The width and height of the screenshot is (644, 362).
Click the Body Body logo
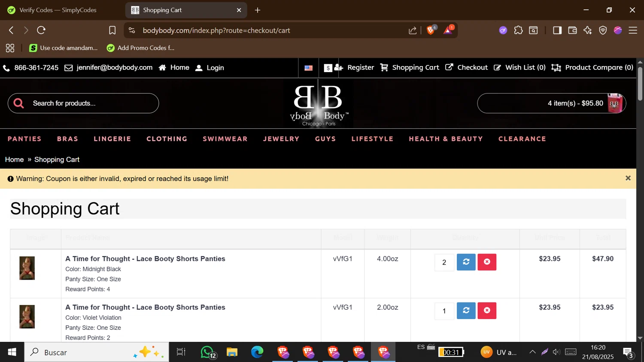point(319,105)
